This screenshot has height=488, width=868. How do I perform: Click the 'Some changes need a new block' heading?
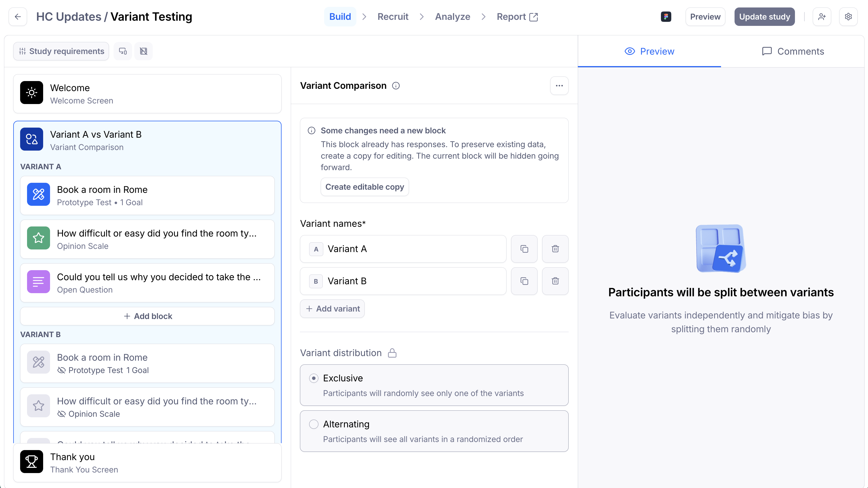383,131
